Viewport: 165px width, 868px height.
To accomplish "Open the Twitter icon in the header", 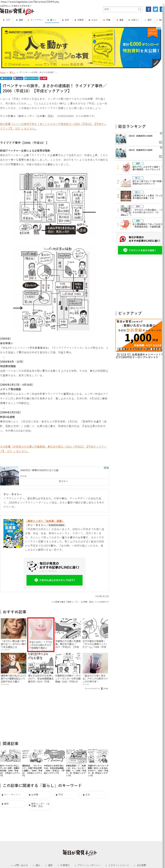I will 156,9.
